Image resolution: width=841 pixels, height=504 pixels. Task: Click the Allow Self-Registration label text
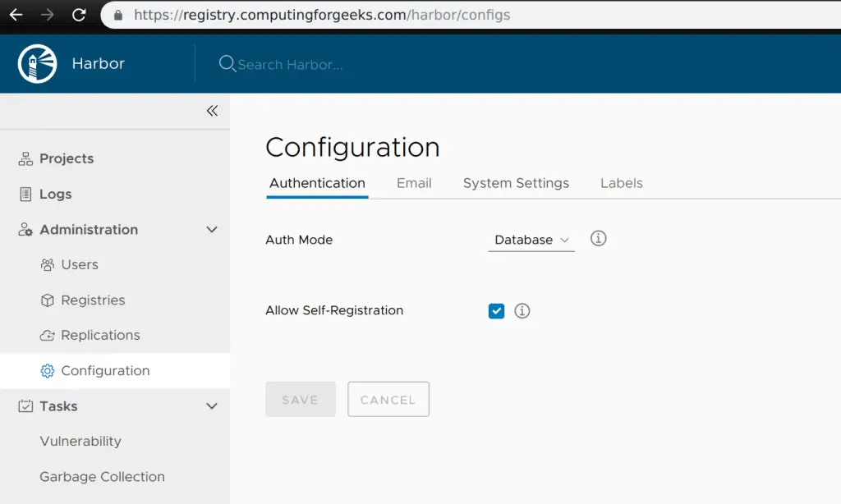(334, 310)
